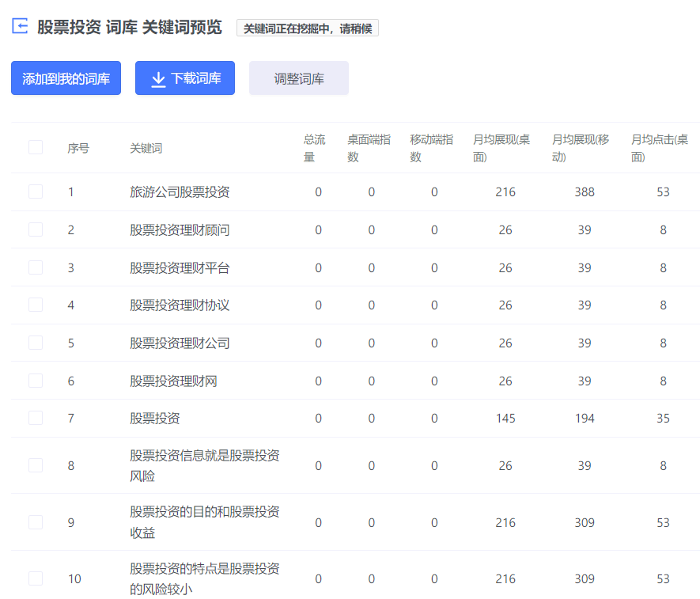Toggle the select-all checkbox in table header

click(x=36, y=147)
